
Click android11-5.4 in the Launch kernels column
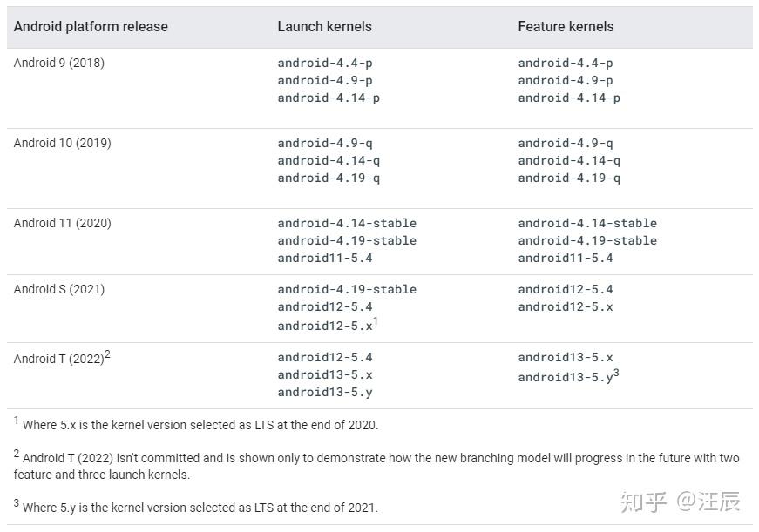click(x=325, y=258)
